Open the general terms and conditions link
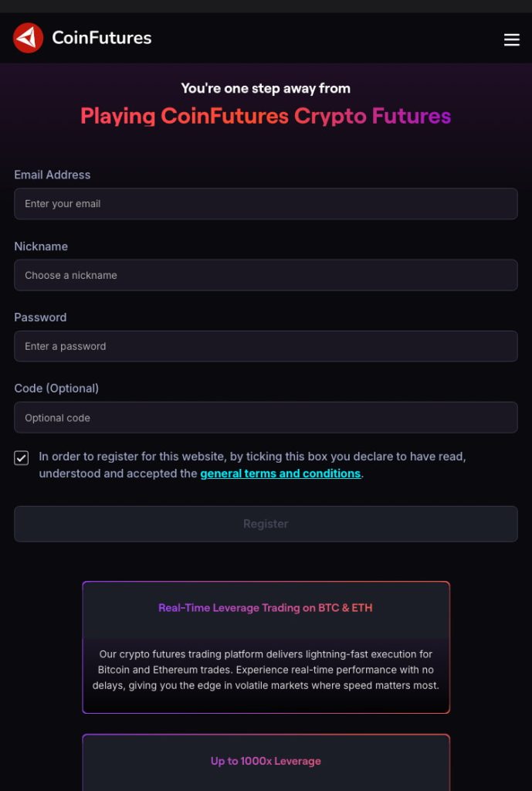The width and height of the screenshot is (532, 791). 280,474
